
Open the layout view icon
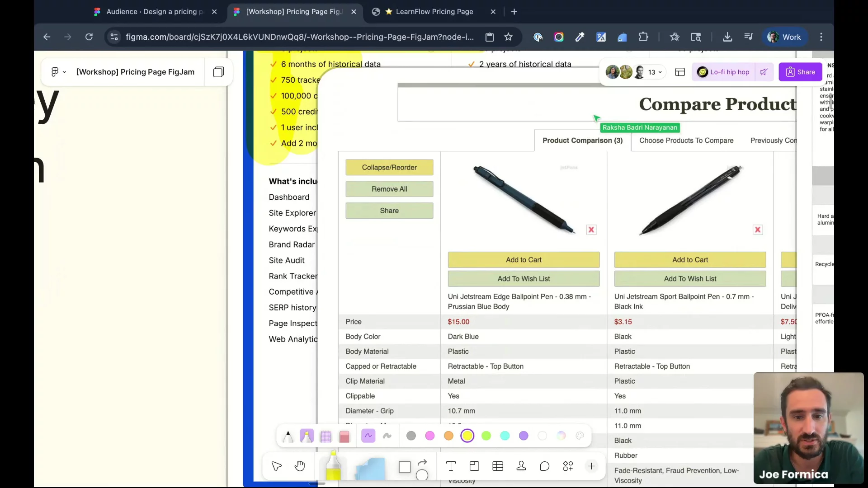point(680,72)
